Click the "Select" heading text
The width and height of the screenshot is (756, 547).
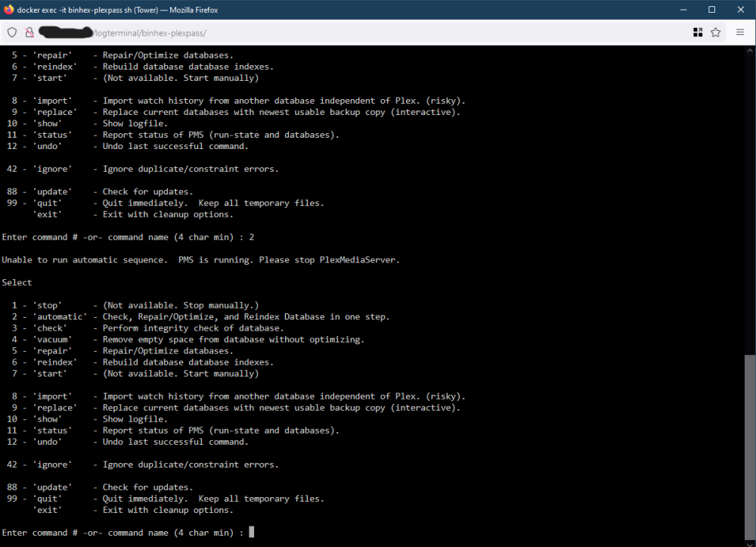17,283
